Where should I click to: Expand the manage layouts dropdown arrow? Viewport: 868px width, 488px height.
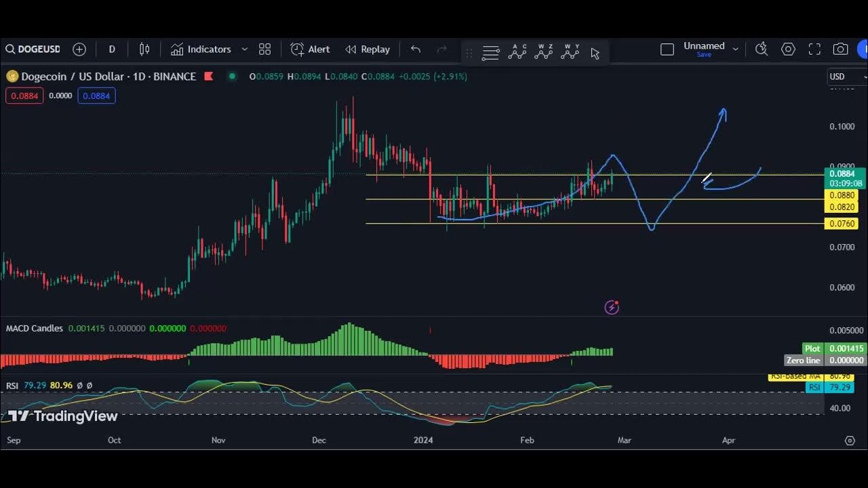[x=735, y=49]
